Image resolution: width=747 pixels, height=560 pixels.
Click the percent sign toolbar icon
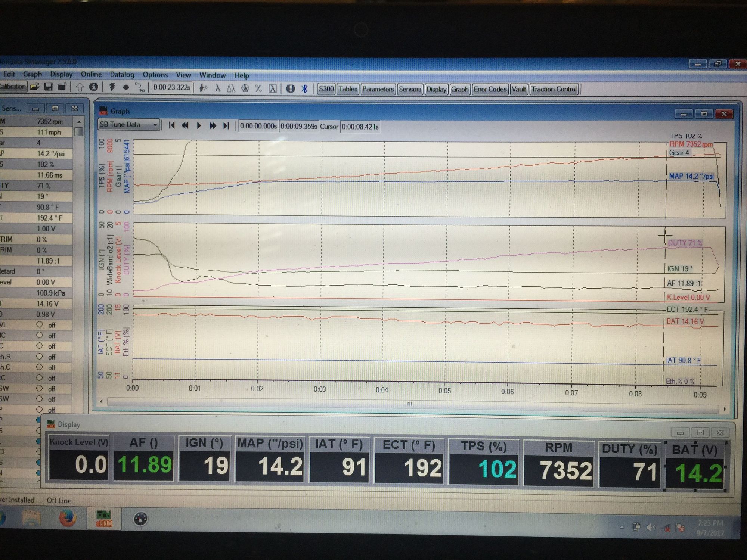(x=258, y=88)
